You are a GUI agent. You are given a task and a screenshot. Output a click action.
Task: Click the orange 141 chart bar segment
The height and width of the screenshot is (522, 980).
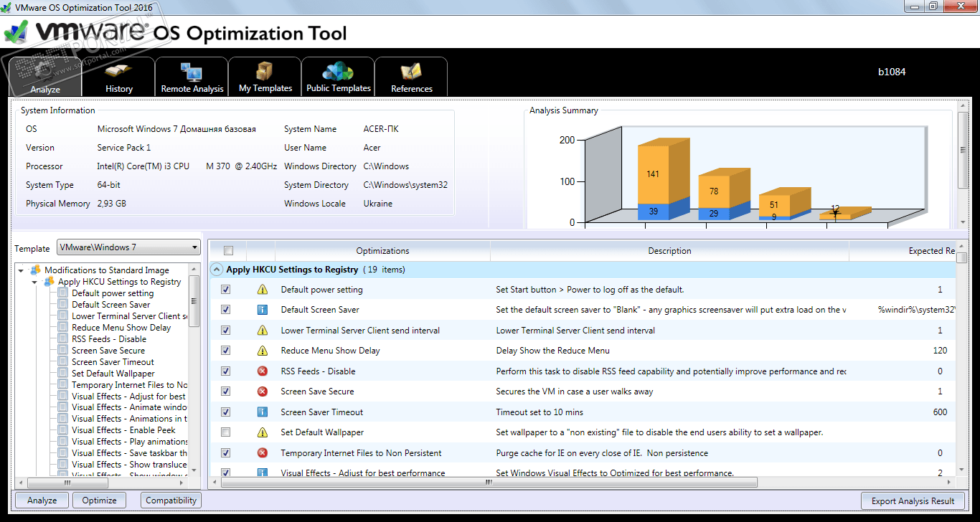[653, 176]
